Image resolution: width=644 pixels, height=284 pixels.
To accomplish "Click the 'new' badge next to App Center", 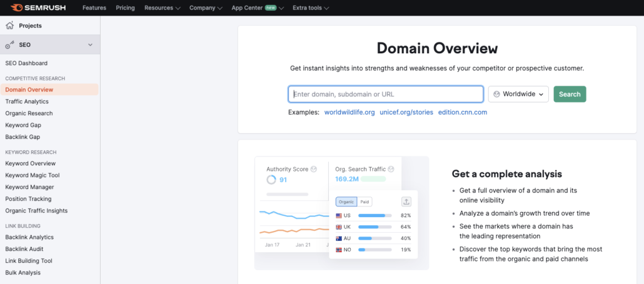I will tap(270, 8).
